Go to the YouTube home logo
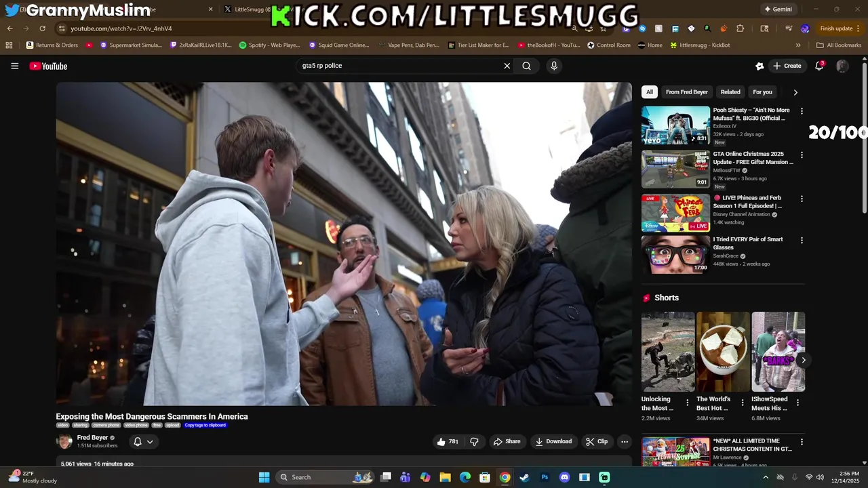The height and width of the screenshot is (488, 868). pyautogui.click(x=48, y=66)
